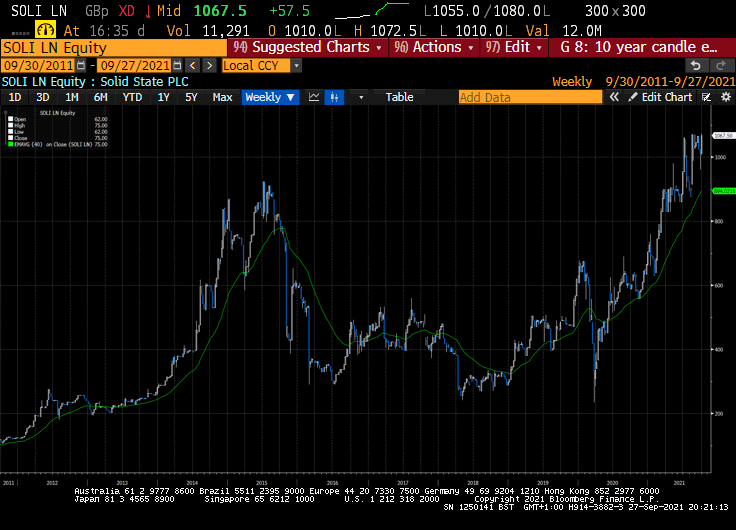Screen dimensions: 736x530
Task: Select the 3D range tab
Action: click(x=43, y=97)
